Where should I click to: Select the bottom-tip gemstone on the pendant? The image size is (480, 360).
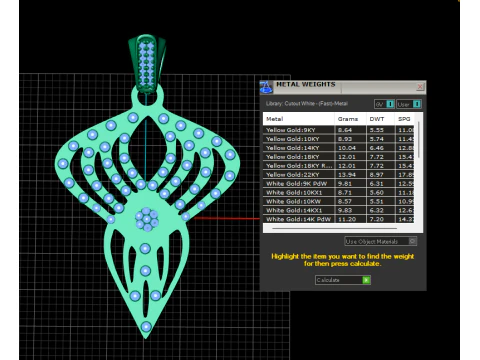coord(146,327)
